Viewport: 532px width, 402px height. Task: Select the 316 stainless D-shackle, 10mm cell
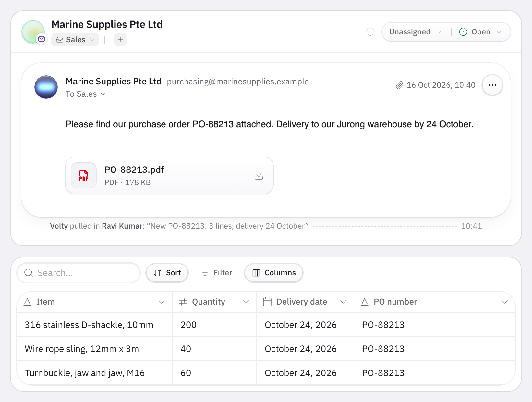[x=94, y=325]
